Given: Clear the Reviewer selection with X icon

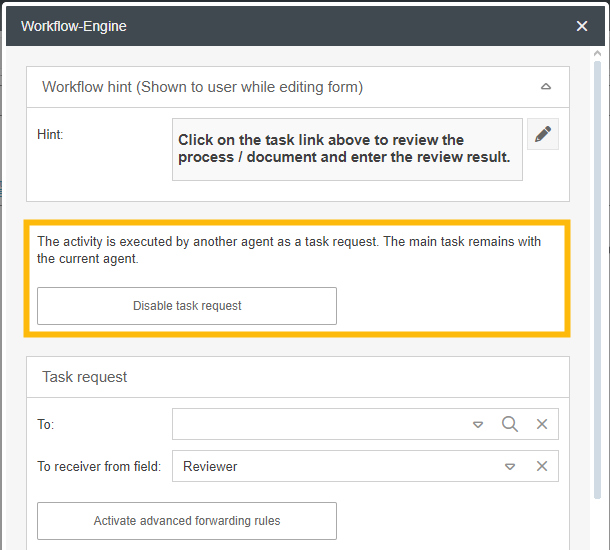Looking at the screenshot, I should coord(542,466).
